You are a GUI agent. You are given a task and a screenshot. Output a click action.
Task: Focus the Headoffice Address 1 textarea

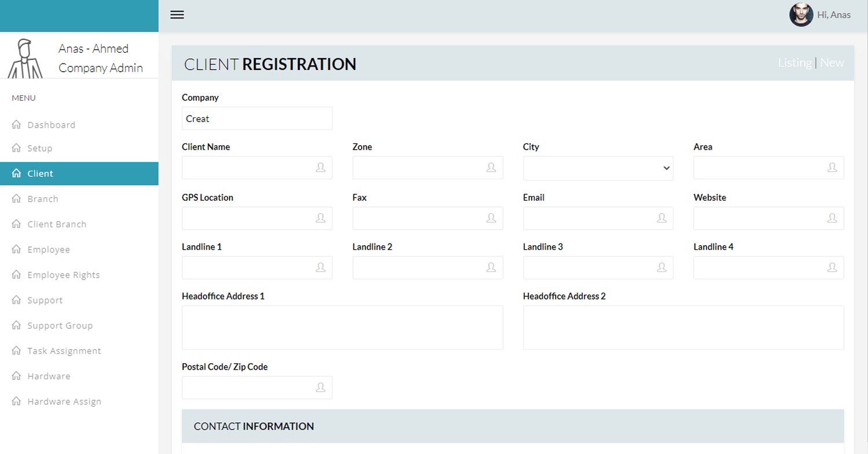pos(342,327)
